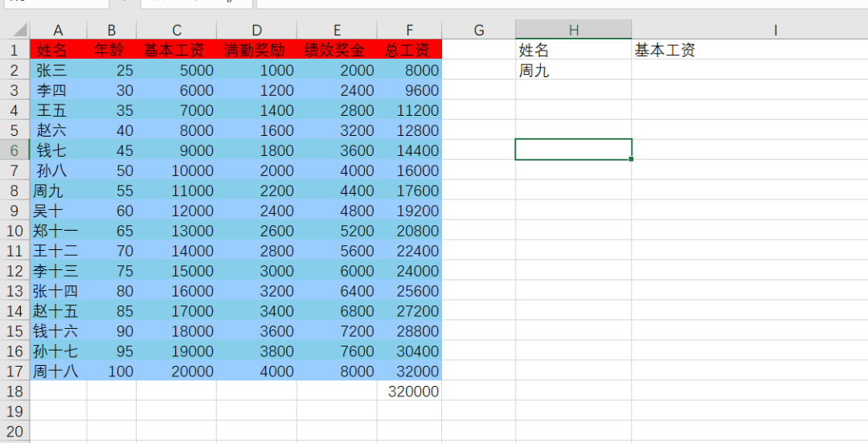Click red header cell 姓名 in column A
Screen dimensions: 868x443
(58, 50)
